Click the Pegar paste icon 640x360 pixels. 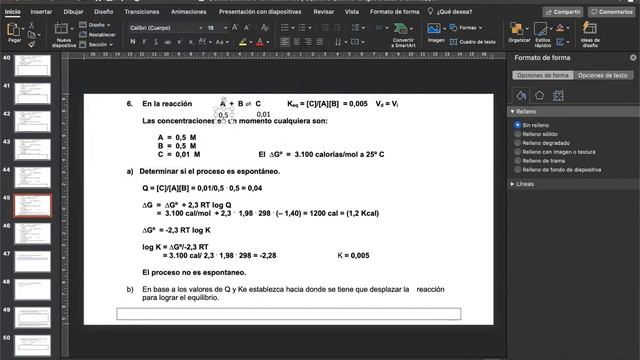point(14,30)
